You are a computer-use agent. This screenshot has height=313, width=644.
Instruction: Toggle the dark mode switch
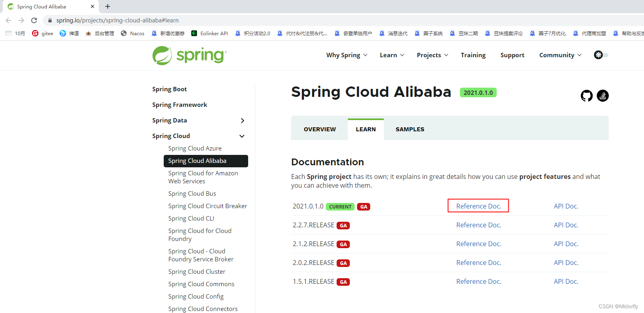(601, 55)
